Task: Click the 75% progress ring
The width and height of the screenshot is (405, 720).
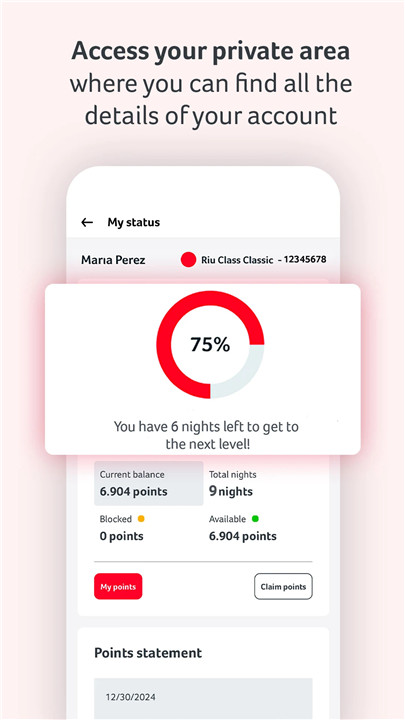Action: pyautogui.click(x=210, y=344)
